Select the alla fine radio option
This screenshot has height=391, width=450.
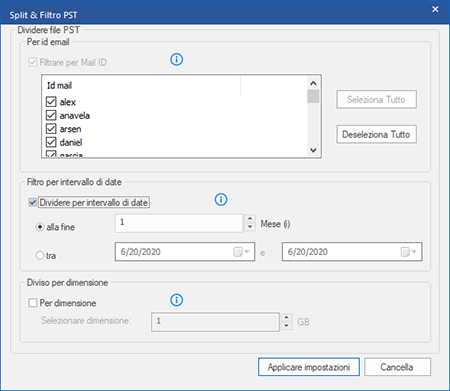pos(40,227)
